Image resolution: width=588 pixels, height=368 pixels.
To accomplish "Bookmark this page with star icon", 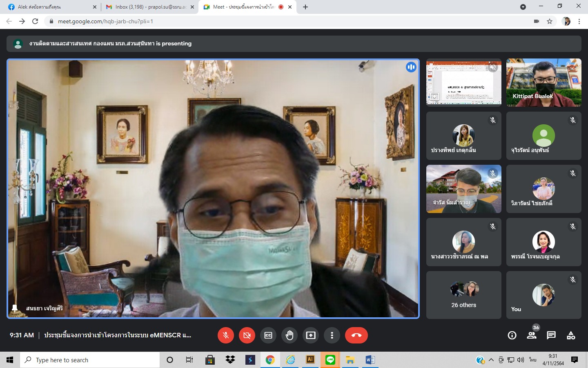I will point(550,21).
